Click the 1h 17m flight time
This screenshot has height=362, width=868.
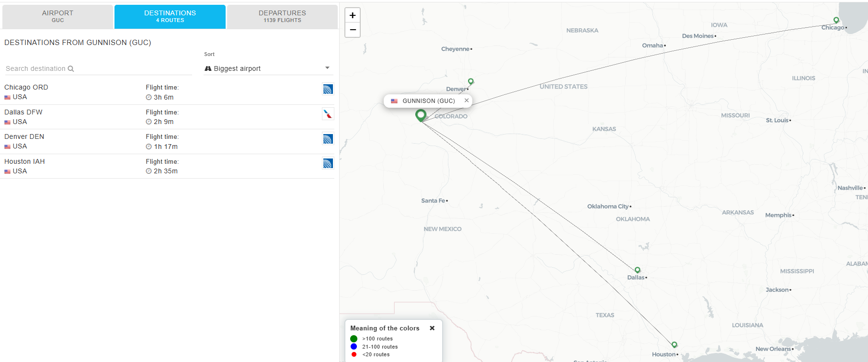(x=166, y=147)
